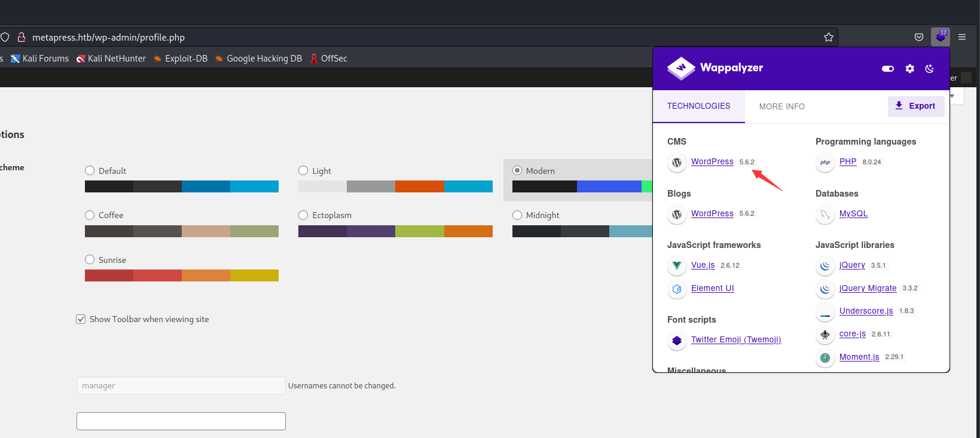This screenshot has width=980, height=438.
Task: Open Kali NetHunter bookmark
Action: coord(111,59)
